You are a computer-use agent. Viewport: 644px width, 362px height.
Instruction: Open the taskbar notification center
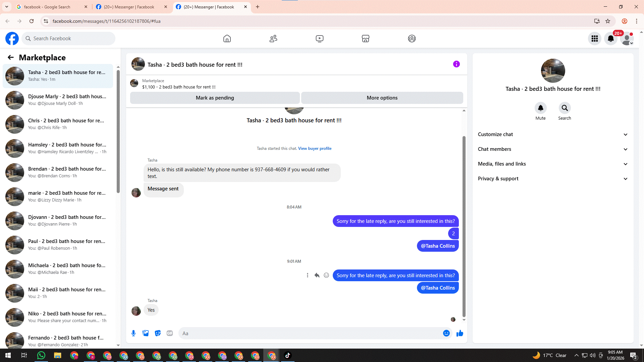point(634,355)
